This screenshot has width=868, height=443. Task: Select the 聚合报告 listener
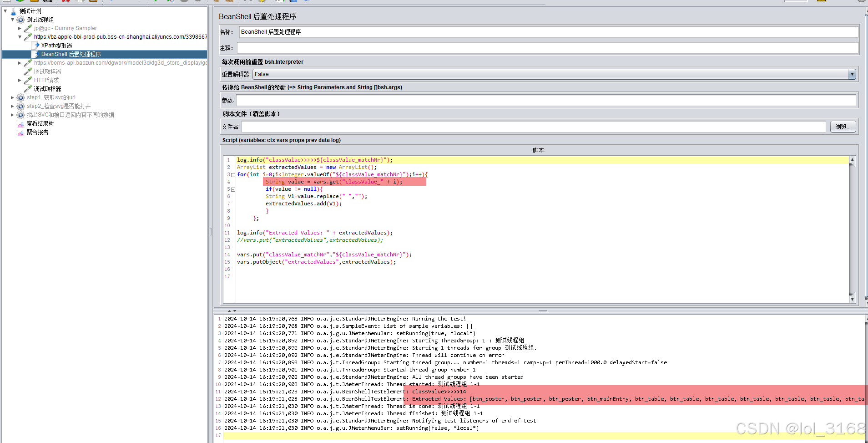[x=36, y=132]
